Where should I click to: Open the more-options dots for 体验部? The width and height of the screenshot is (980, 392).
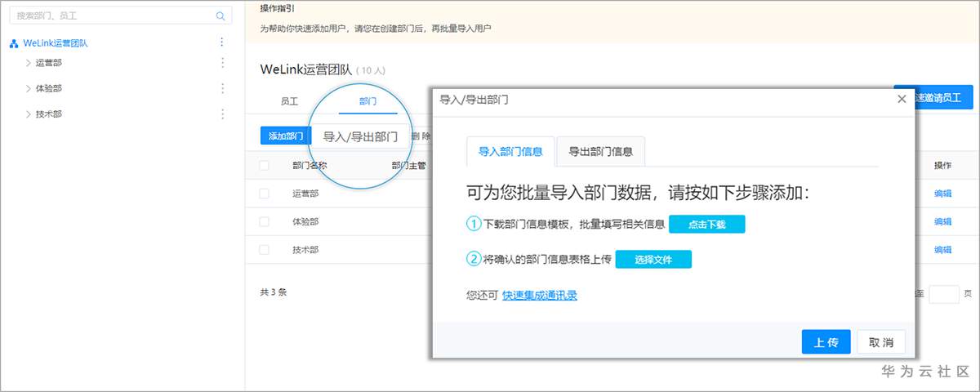222,88
